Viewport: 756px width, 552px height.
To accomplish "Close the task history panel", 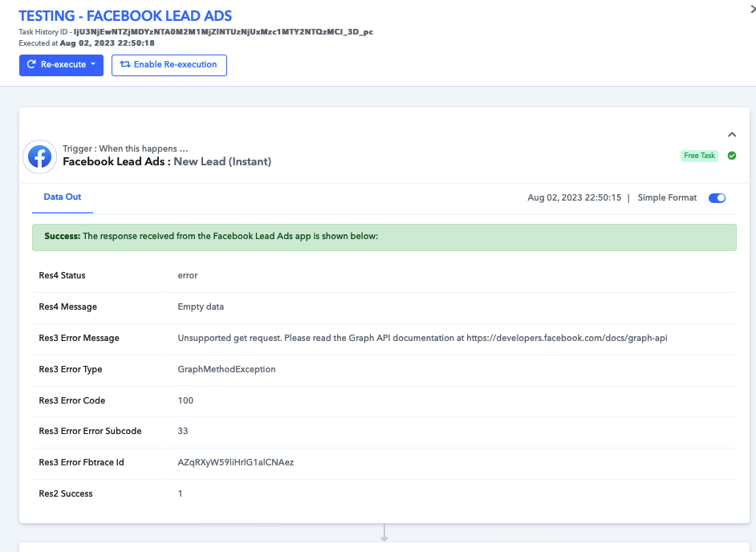I will [753, 9].
